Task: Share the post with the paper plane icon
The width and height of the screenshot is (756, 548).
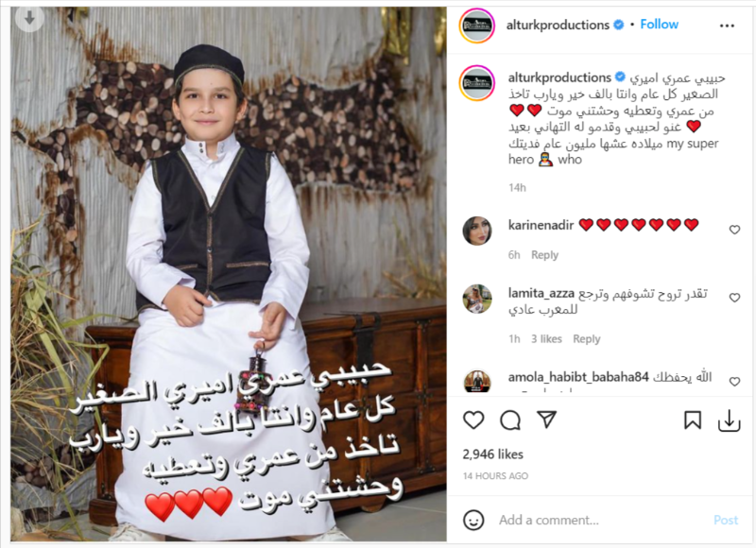Action: [547, 420]
